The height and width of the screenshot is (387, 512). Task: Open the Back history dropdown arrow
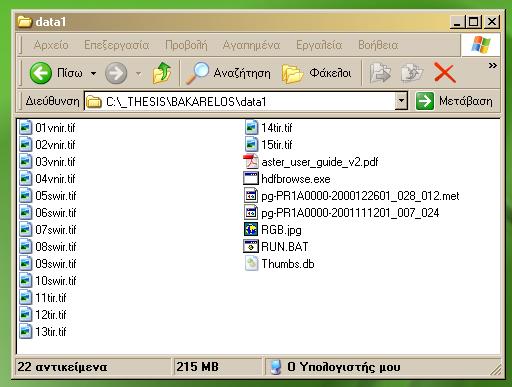pyautogui.click(x=94, y=73)
